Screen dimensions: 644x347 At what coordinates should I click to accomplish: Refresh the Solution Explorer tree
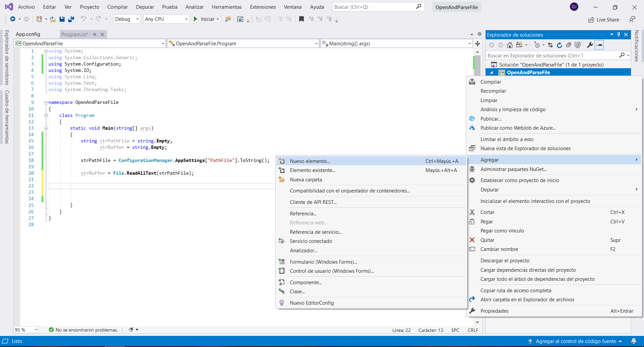pyautogui.click(x=559, y=45)
